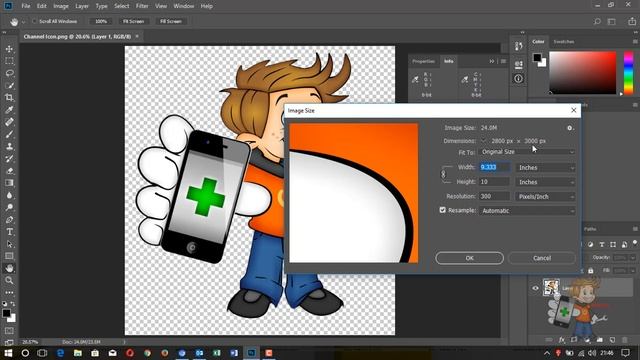Select the Lasso tool
Image resolution: width=640 pixels, height=360 pixels.
(9, 73)
